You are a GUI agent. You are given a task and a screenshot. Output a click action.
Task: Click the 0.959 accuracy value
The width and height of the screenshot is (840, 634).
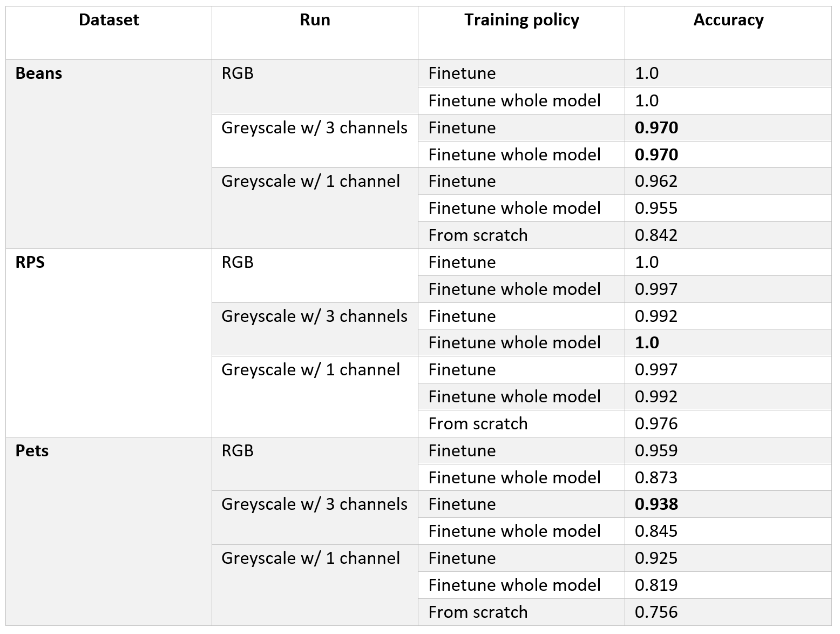(x=656, y=451)
